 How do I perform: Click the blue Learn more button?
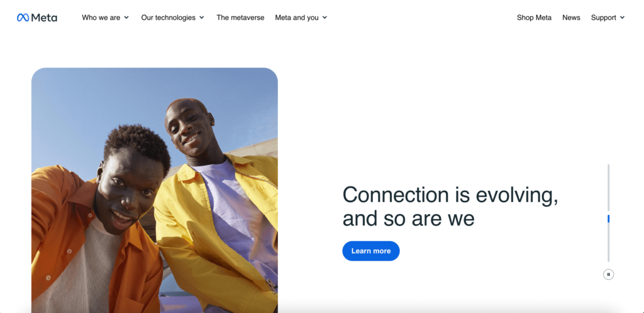[x=371, y=251]
